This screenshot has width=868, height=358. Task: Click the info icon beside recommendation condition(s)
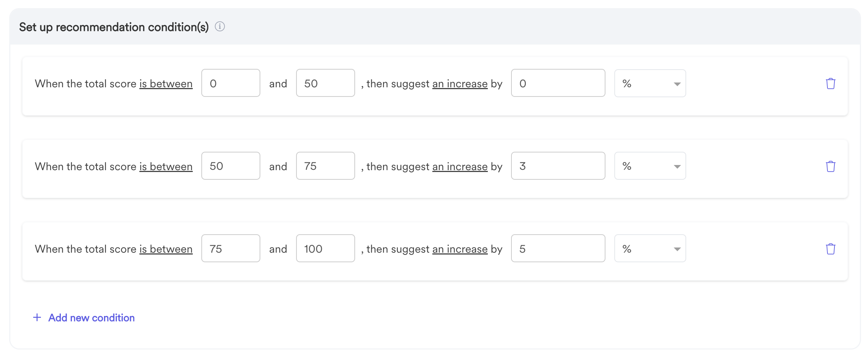tap(220, 27)
